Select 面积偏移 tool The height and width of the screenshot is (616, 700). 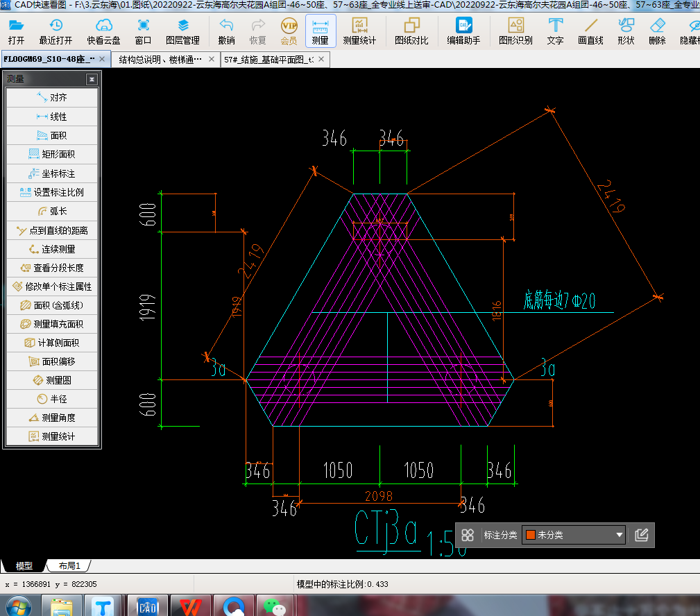pyautogui.click(x=52, y=361)
